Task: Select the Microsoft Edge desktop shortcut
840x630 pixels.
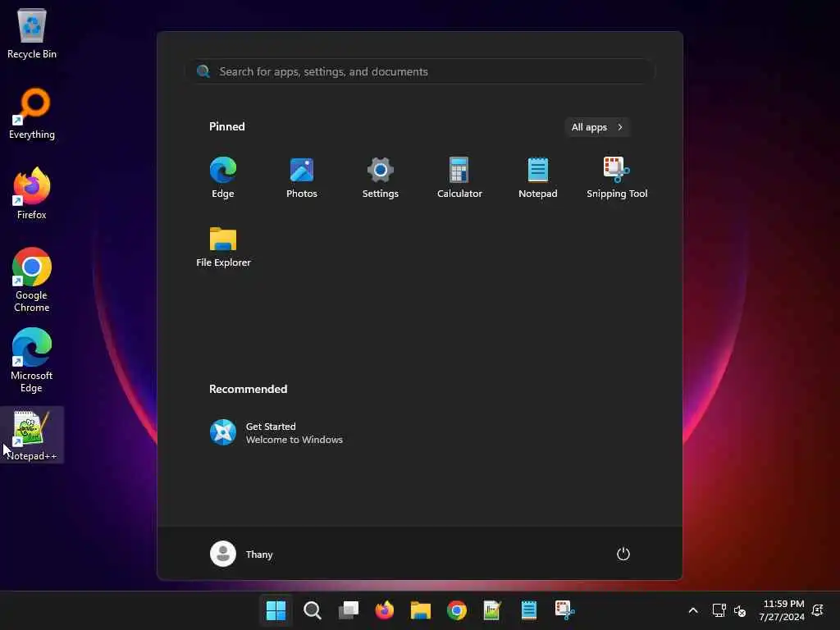Action: 32,360
